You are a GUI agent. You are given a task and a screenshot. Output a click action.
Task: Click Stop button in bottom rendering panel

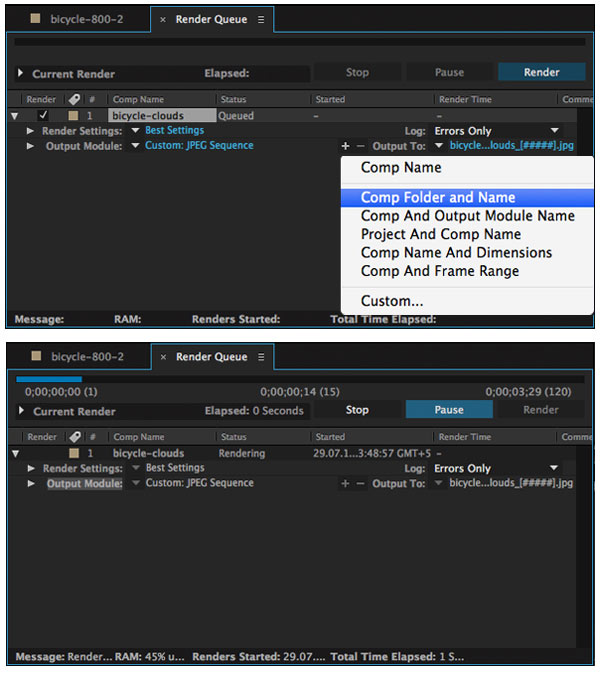pos(357,410)
